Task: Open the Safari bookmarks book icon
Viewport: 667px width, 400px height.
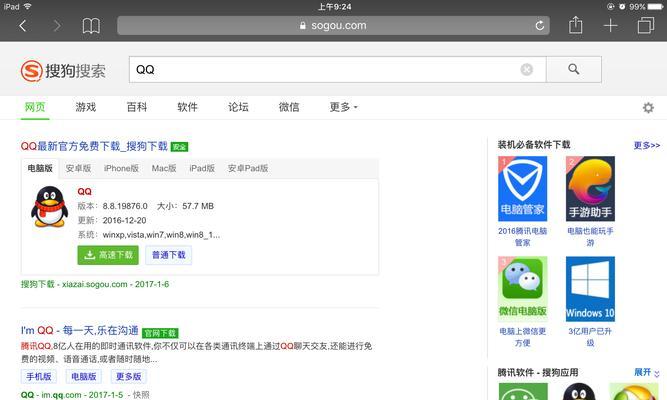Action: click(91, 26)
